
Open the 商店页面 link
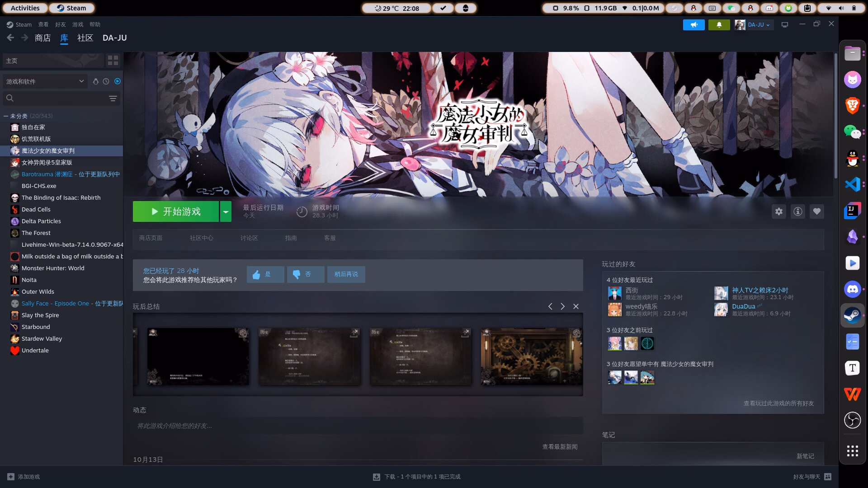(x=151, y=238)
